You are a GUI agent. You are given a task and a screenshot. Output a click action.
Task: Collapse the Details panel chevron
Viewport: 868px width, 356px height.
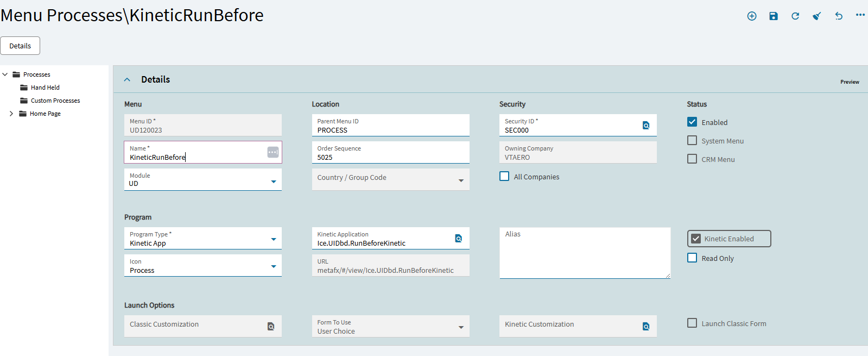click(127, 80)
